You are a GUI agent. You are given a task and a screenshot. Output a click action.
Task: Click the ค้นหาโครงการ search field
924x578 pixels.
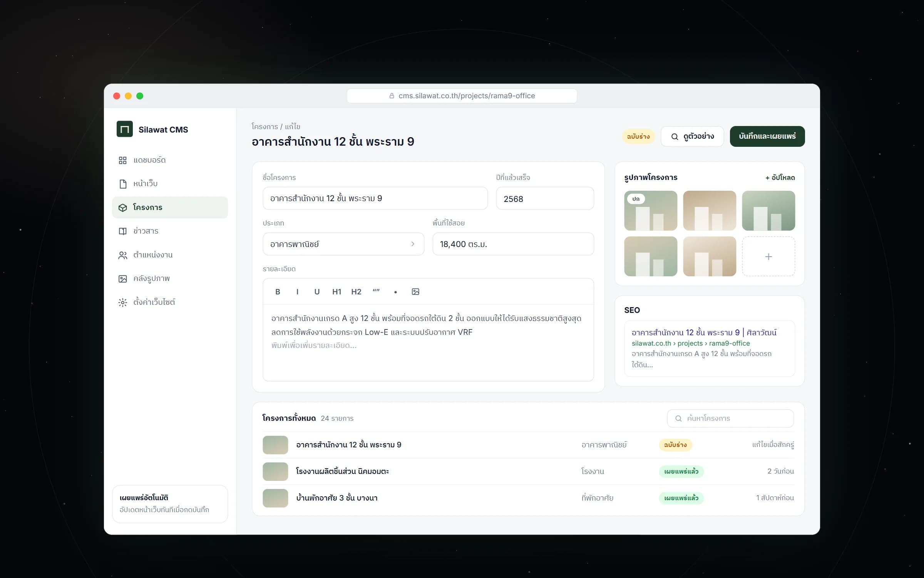[x=730, y=418]
